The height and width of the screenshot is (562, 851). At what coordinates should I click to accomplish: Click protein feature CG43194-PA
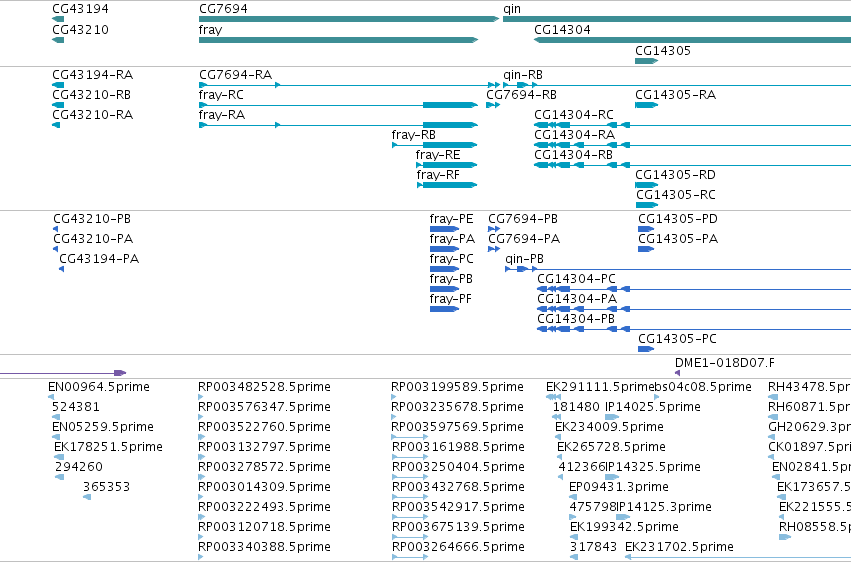coord(61,269)
